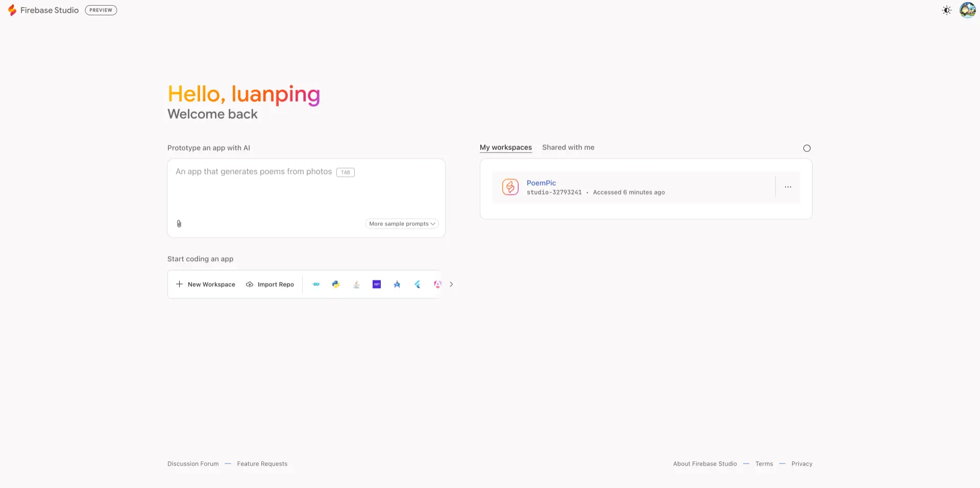The height and width of the screenshot is (488, 980).
Task: Pick the .NET template
Action: (377, 284)
